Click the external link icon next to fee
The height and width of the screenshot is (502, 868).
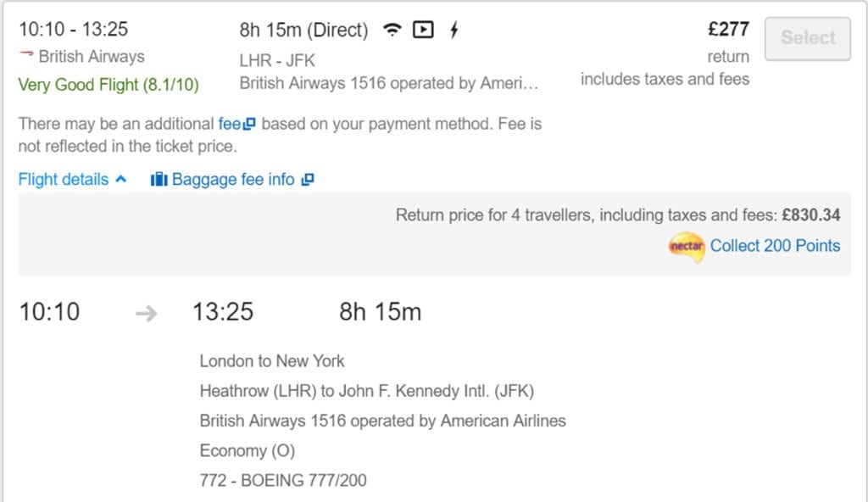(x=249, y=124)
